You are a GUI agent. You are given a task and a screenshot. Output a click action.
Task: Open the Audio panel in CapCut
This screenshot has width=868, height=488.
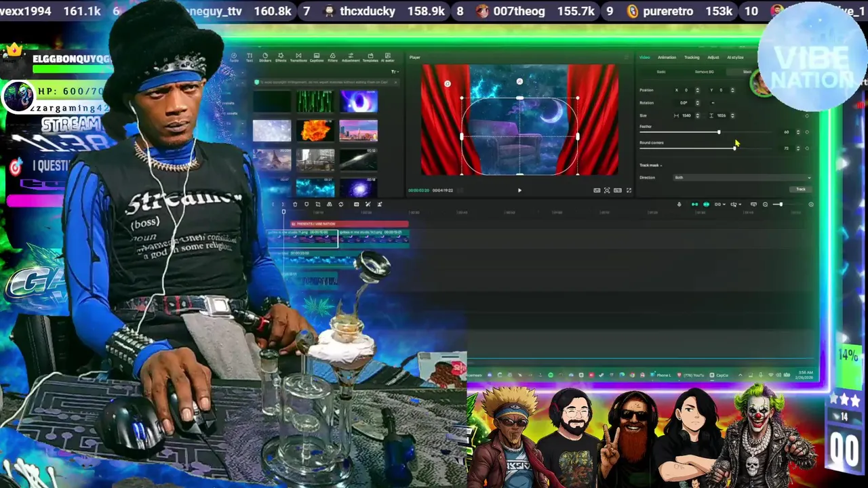(234, 57)
